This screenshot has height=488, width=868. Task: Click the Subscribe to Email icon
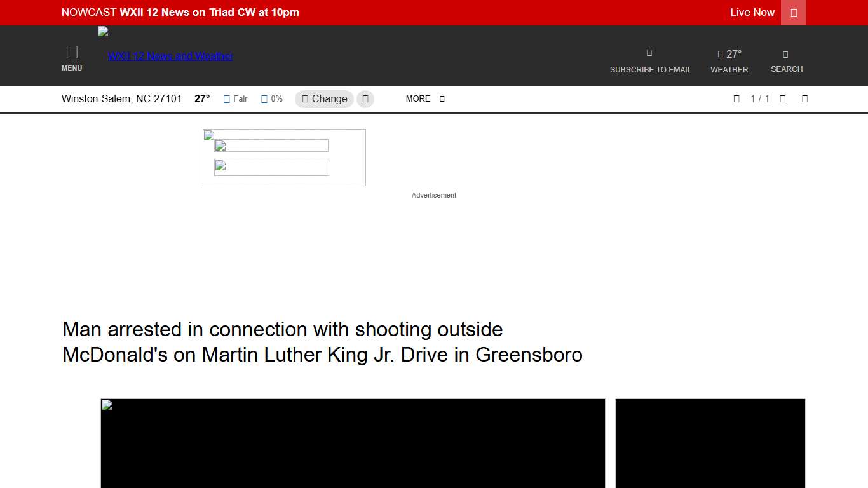(649, 53)
